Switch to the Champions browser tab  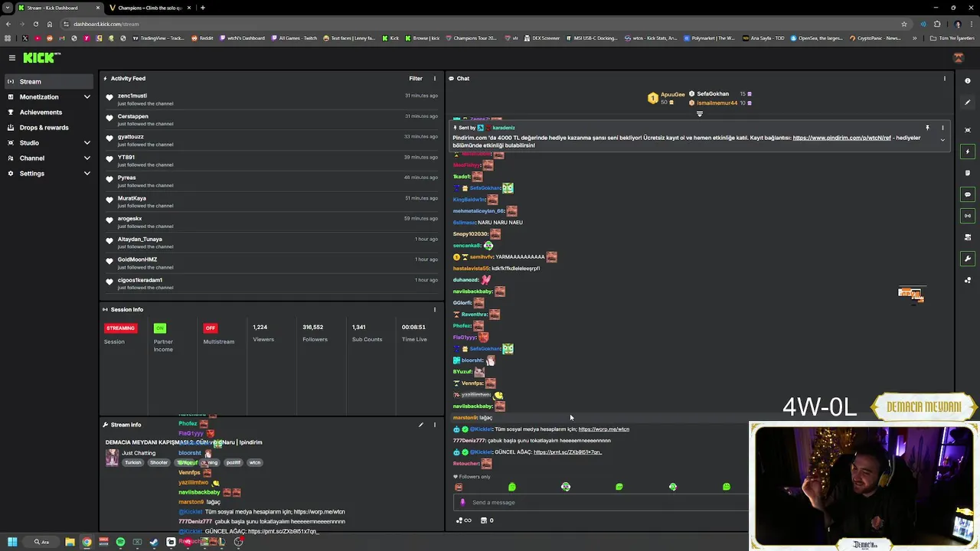pyautogui.click(x=150, y=8)
